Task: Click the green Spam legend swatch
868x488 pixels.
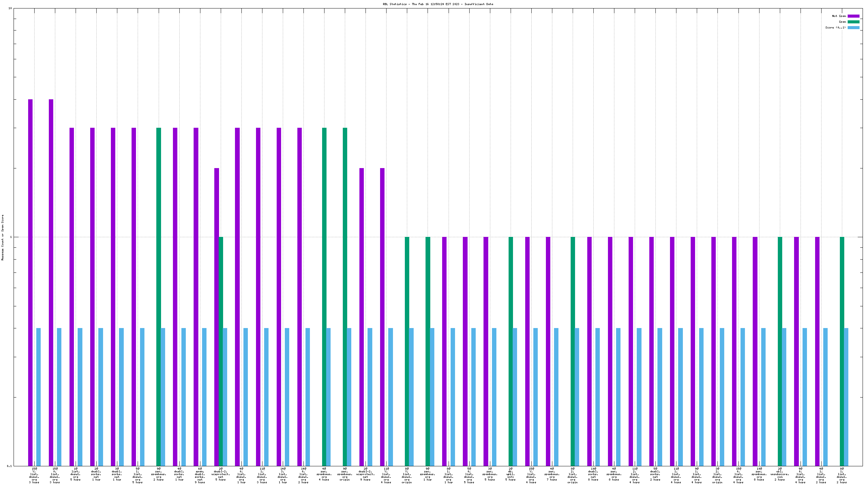Action: tap(853, 22)
